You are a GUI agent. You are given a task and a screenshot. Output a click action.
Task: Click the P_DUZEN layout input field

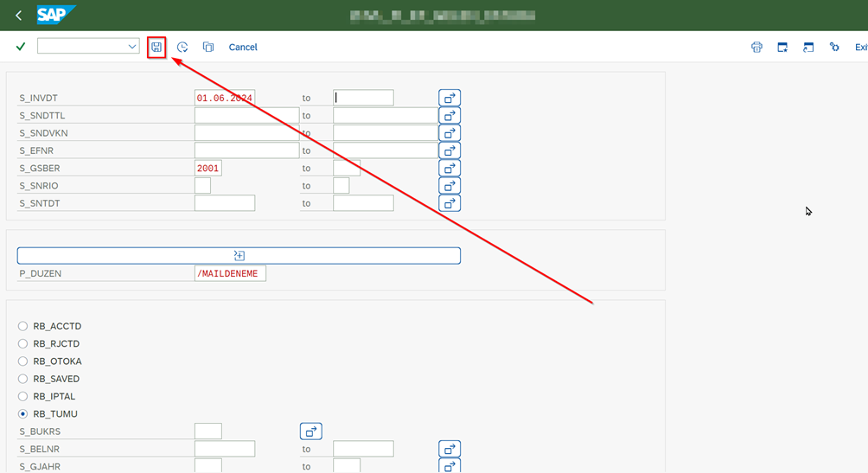coord(230,273)
